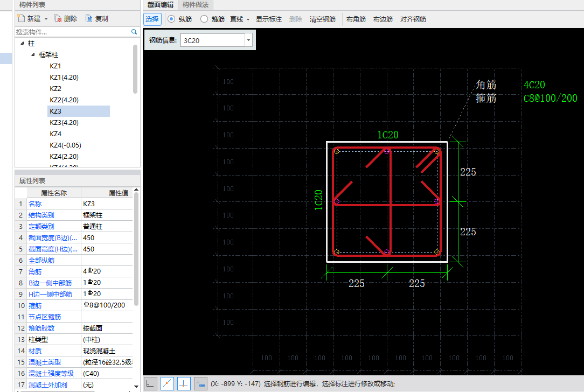584x392 pixels.
Task: Select KZ3(4.20) in the component tree
Action: (64, 122)
